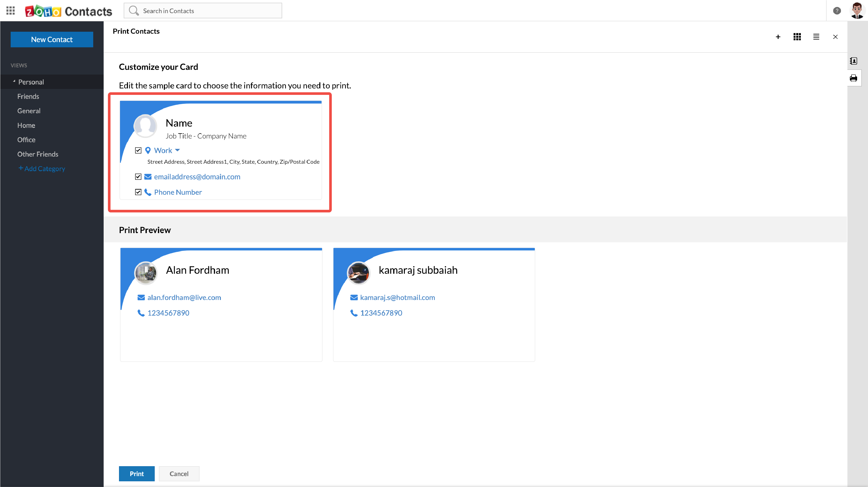Click the Print button
This screenshot has width=868, height=487.
(137, 474)
